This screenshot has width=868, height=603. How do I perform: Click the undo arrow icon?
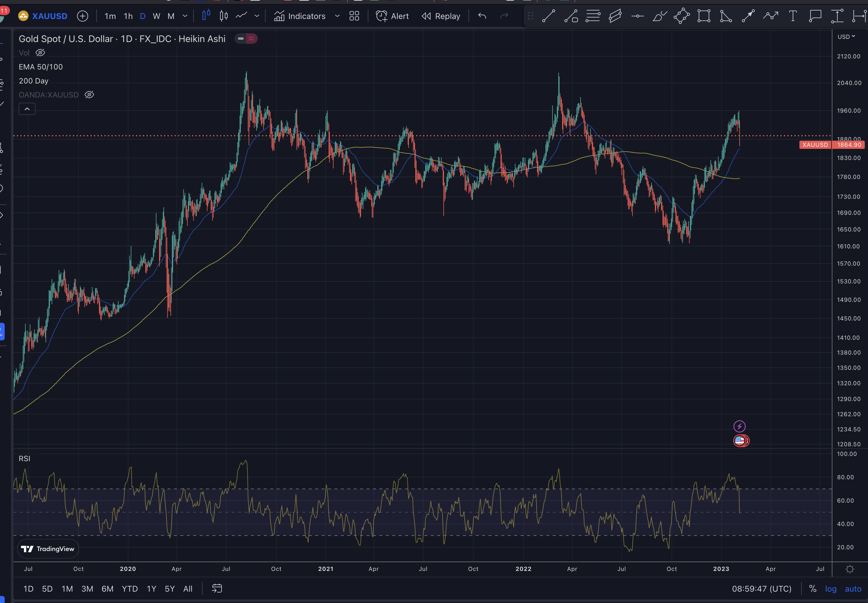tap(482, 16)
